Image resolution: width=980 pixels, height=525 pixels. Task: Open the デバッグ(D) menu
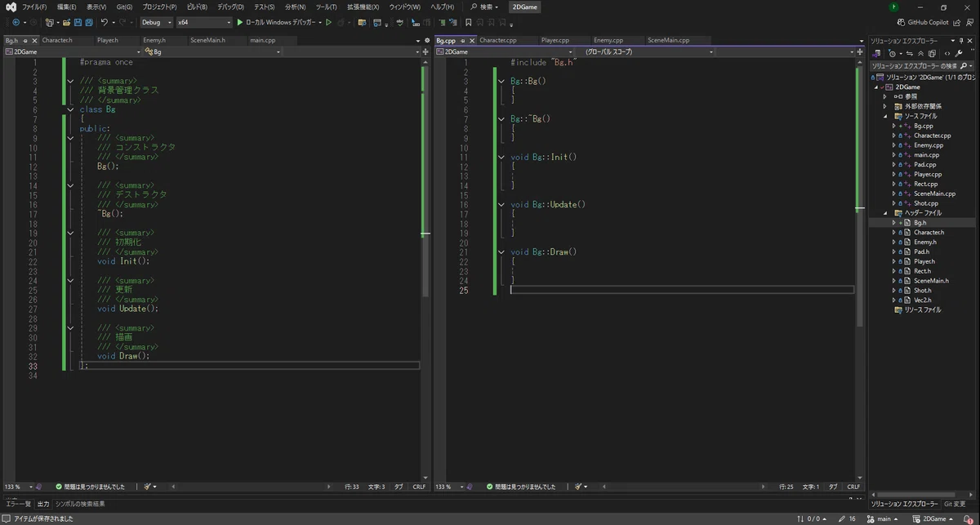pos(230,7)
